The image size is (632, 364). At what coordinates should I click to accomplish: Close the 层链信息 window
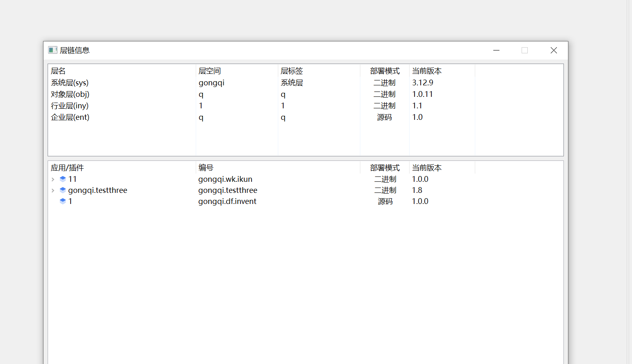pos(554,50)
